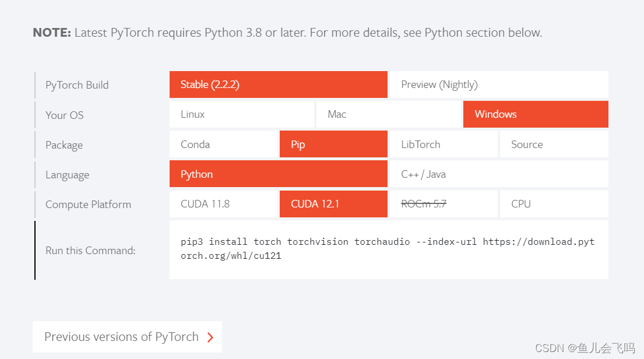Click the pip3 install command text
644x359 pixels.
[388, 248]
